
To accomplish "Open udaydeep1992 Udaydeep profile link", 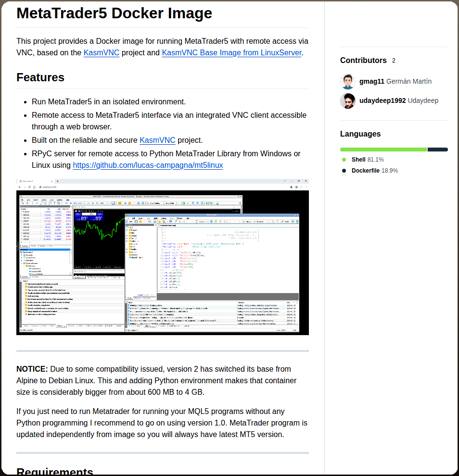I will pyautogui.click(x=398, y=101).
